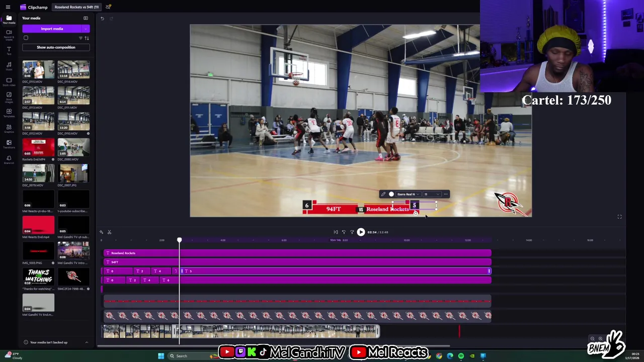Open the media sort order icon
Image resolution: width=644 pixels, height=362 pixels.
(87, 38)
